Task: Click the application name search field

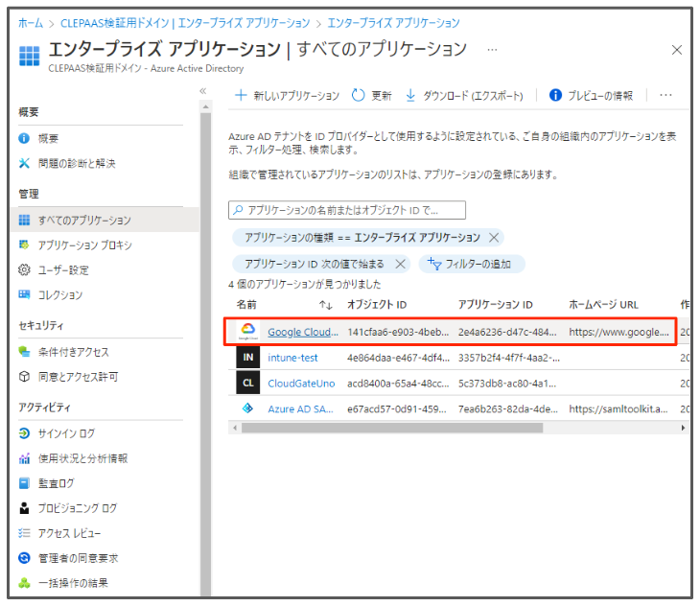Action: point(347,210)
